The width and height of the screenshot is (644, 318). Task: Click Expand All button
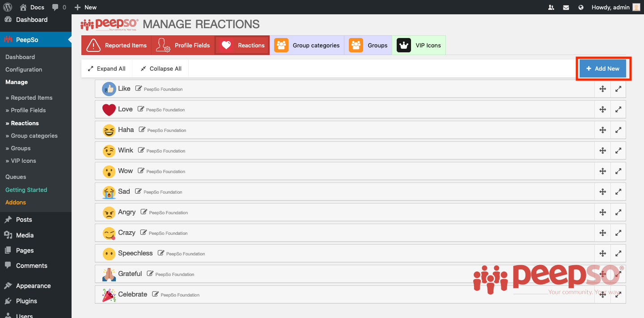click(106, 68)
